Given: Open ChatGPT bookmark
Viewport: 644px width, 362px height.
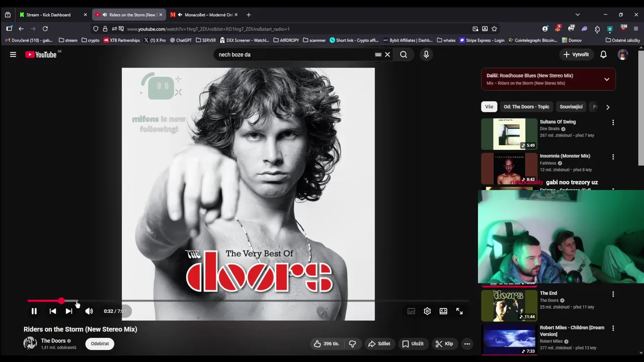Looking at the screenshot, I should click(181, 40).
